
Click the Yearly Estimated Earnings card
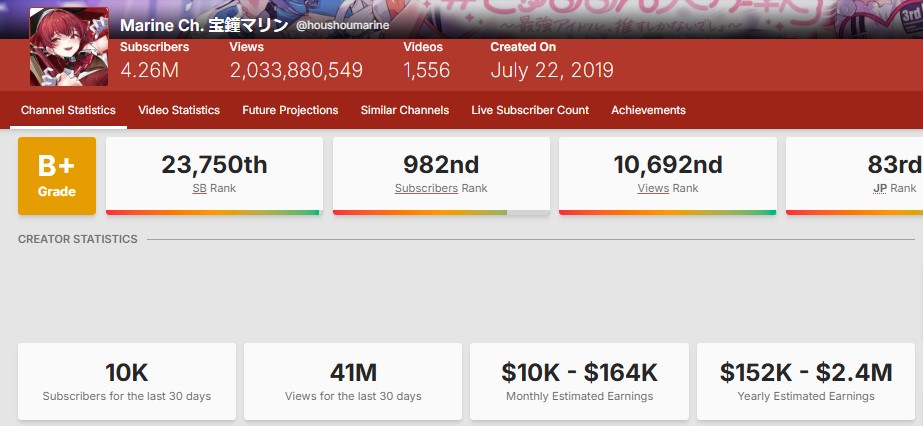click(806, 380)
